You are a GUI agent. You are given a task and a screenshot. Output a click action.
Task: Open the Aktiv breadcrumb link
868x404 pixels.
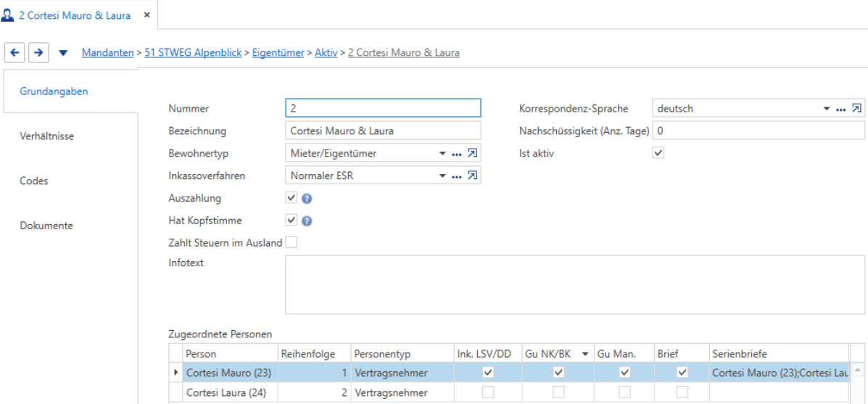(x=326, y=52)
